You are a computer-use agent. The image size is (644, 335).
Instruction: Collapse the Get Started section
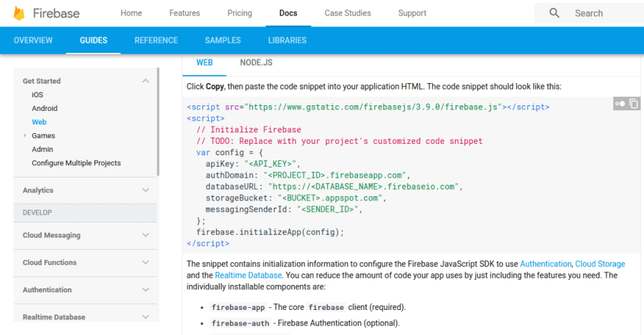point(145,81)
